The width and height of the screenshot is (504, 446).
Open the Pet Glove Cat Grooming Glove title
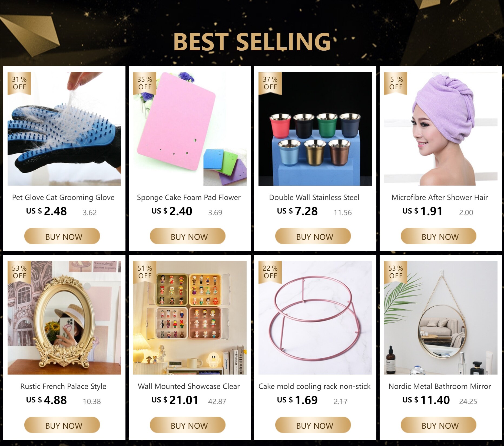(x=63, y=198)
